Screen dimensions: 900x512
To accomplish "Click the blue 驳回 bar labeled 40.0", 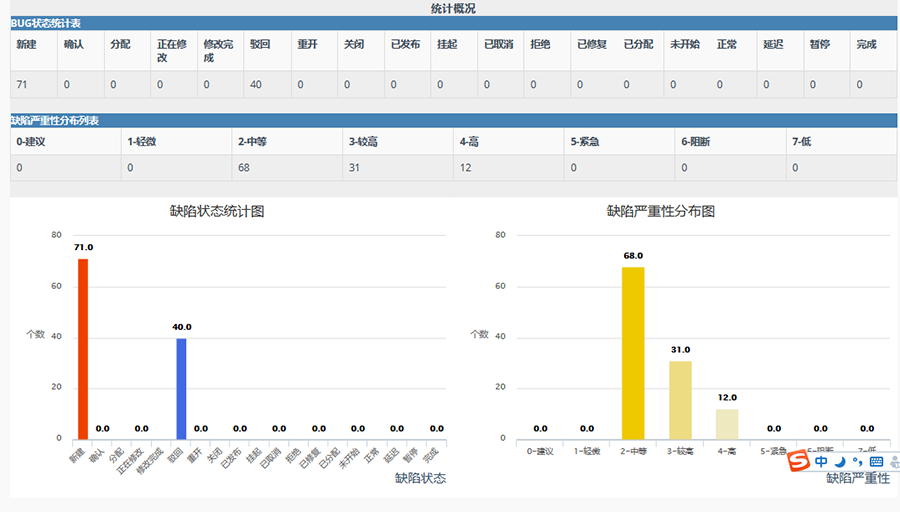I will click(x=181, y=389).
